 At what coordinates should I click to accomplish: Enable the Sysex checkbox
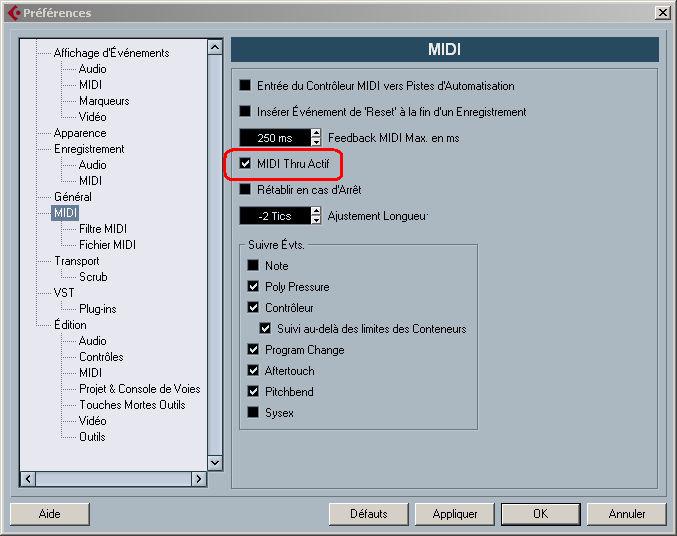[x=253, y=412]
